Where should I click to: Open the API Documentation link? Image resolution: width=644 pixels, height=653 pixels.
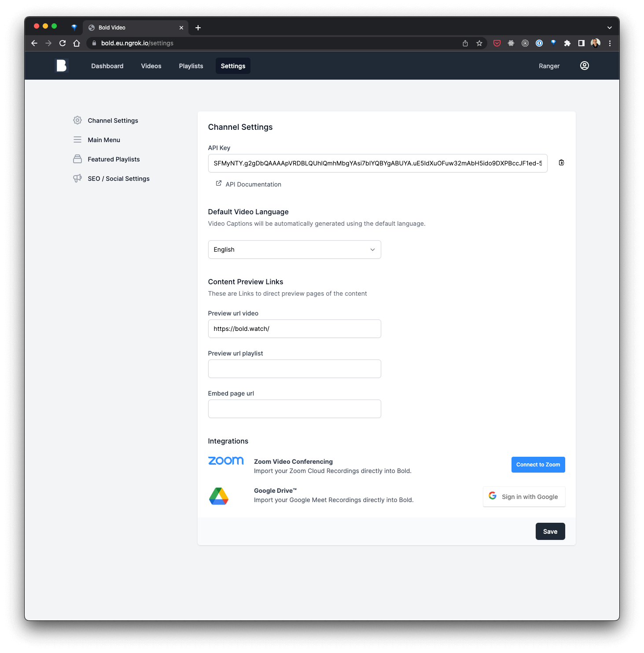253,184
